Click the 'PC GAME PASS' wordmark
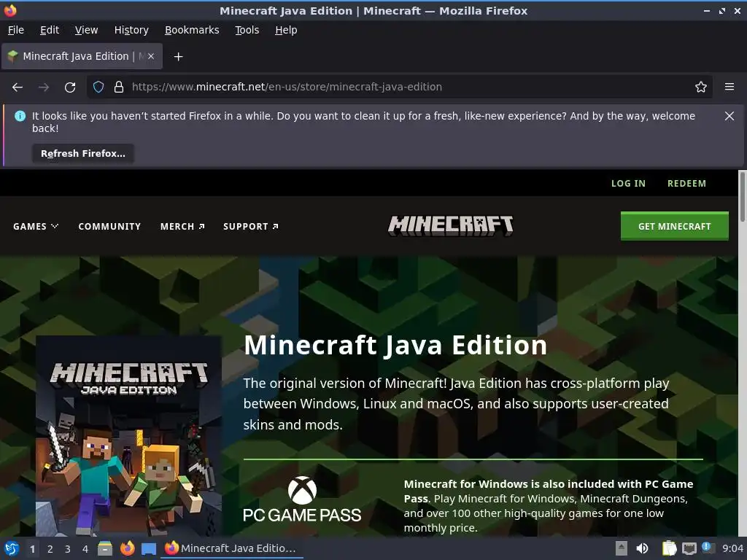Viewport: 747px width, 560px height. click(302, 516)
